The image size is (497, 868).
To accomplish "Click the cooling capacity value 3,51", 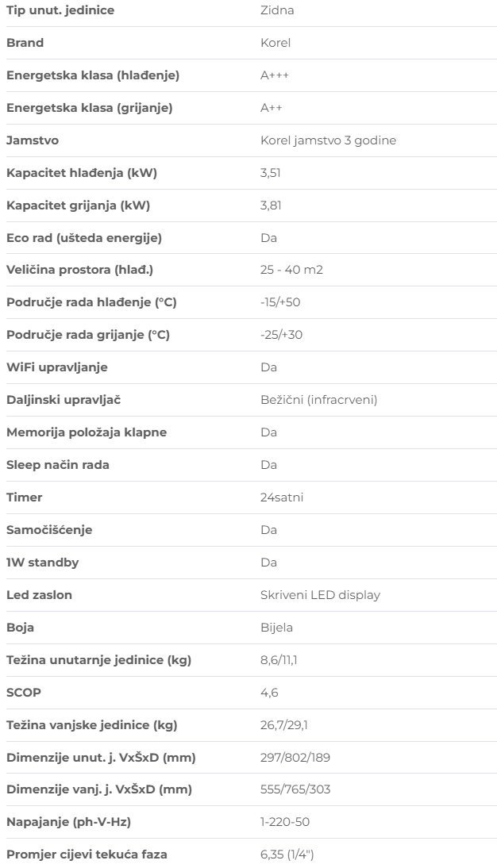I will [x=270, y=173].
